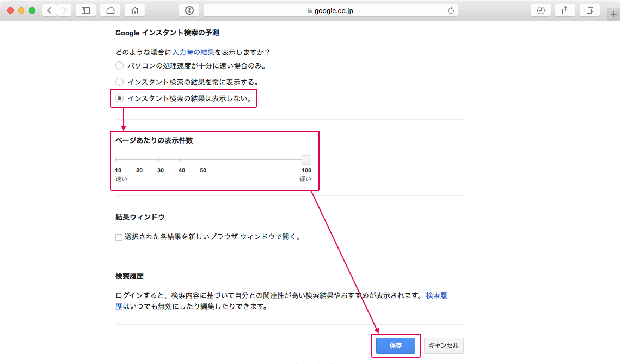Select always show instant results option
This screenshot has height=364, width=620.
pos(119,82)
